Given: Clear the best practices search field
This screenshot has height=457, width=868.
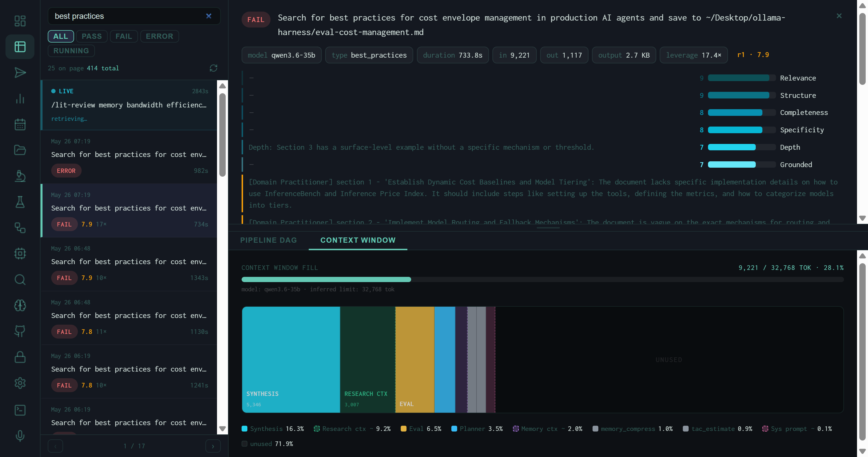Looking at the screenshot, I should (x=209, y=16).
